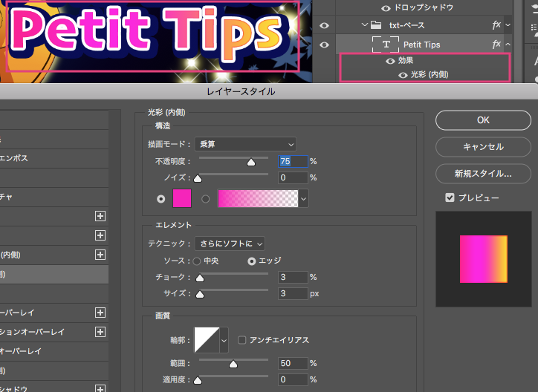Toggle eye icon for 光彩 (内側) effect
This screenshot has height=392, width=538.
403,75
